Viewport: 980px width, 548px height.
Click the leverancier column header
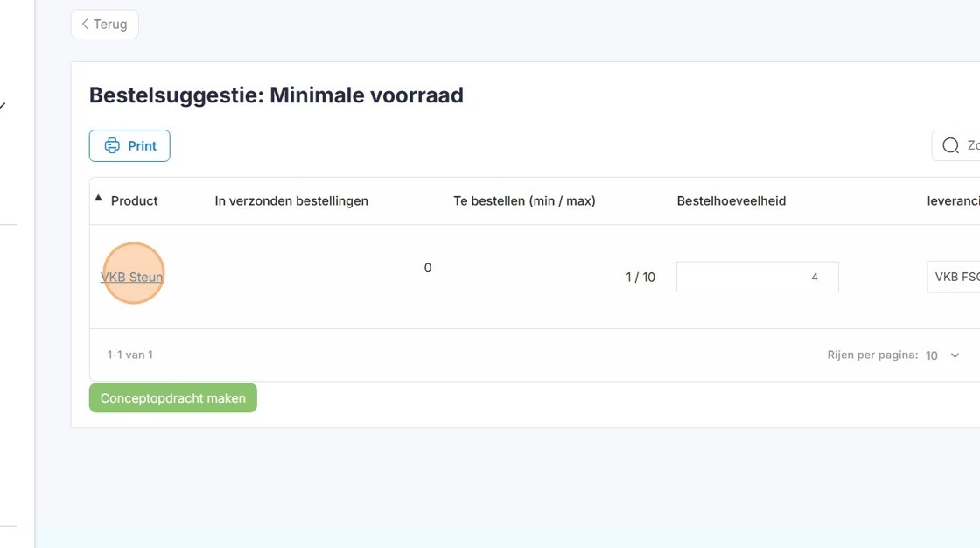(x=953, y=200)
